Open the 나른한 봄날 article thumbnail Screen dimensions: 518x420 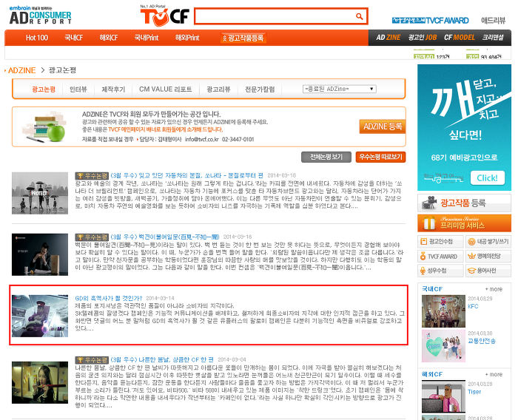click(x=40, y=383)
